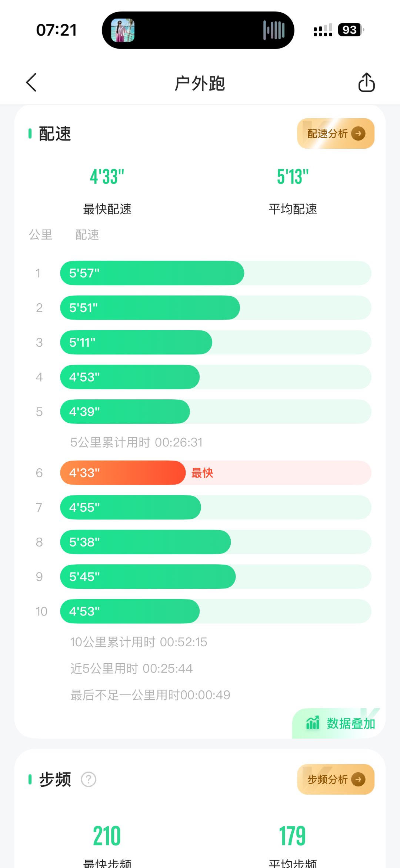Tap the 平均配速 5'13" summary value
Viewport: 400px width, 868px height.
pos(293,177)
